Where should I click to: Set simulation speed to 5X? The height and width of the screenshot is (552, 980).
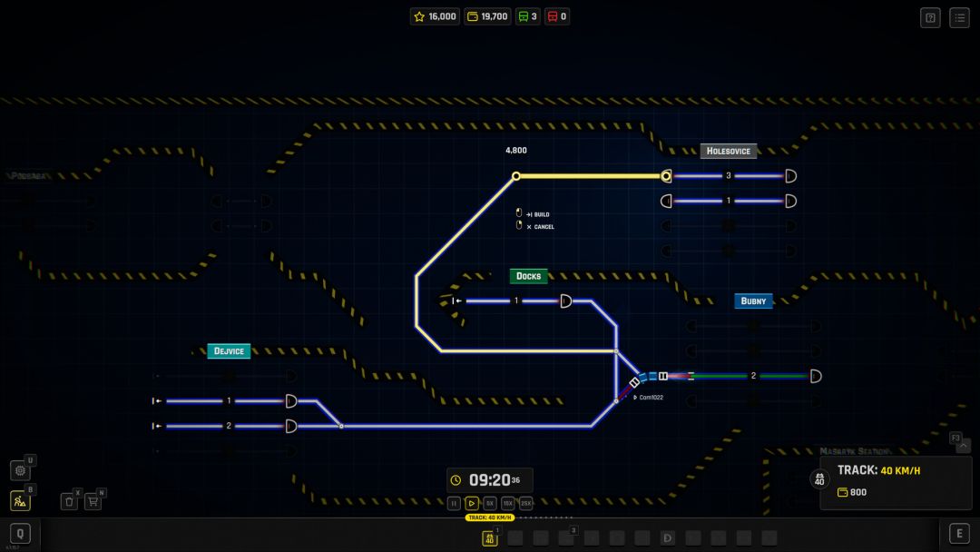(x=490, y=503)
